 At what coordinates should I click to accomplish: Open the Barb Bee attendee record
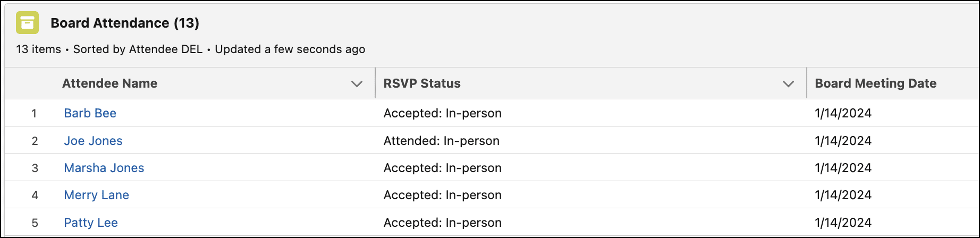coord(90,113)
